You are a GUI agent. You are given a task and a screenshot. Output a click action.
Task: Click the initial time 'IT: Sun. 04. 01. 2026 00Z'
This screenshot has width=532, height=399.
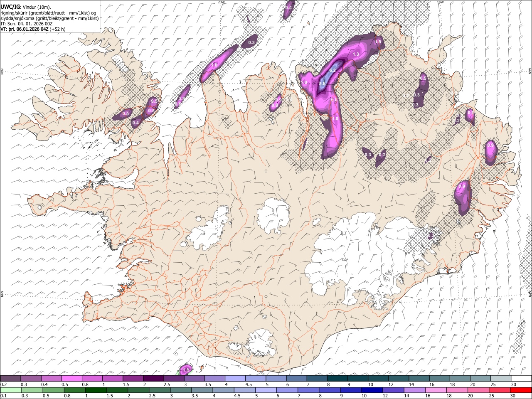pyautogui.click(x=27, y=24)
